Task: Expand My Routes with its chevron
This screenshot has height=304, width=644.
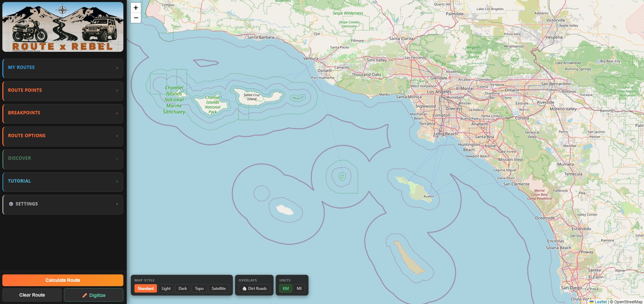Action: pyautogui.click(x=117, y=68)
